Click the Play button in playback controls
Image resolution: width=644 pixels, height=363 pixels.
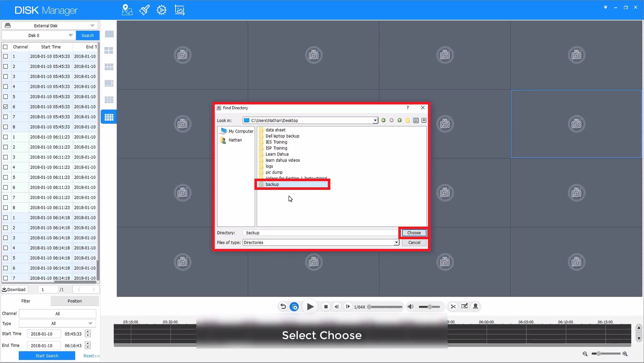click(310, 307)
